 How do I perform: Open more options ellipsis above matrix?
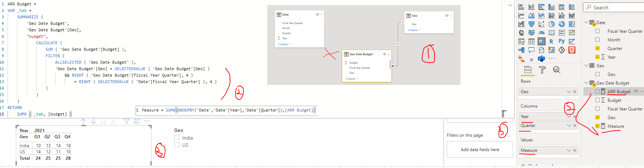click(147, 121)
